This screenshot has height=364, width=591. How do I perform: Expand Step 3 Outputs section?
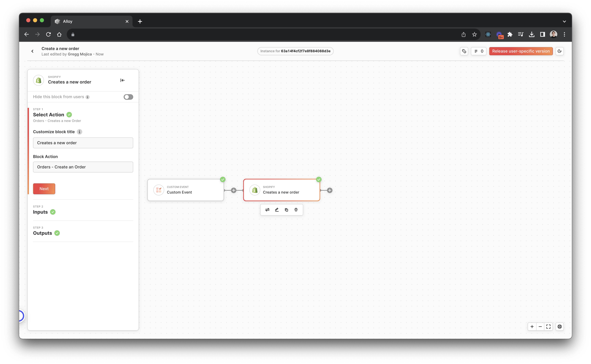point(83,231)
